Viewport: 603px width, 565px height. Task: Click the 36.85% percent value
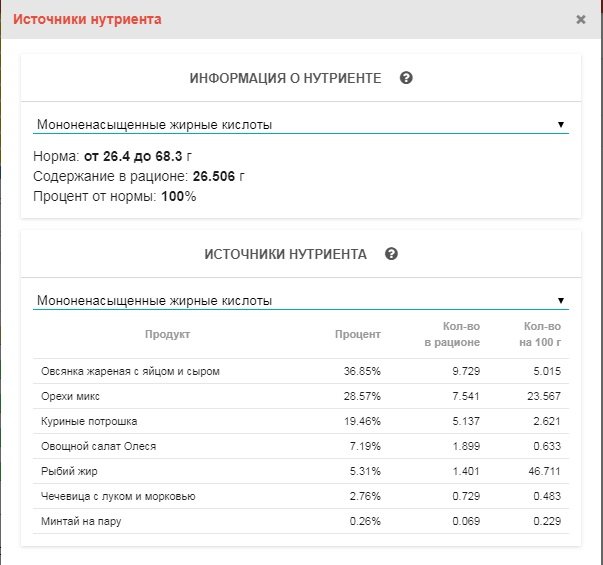click(x=362, y=371)
